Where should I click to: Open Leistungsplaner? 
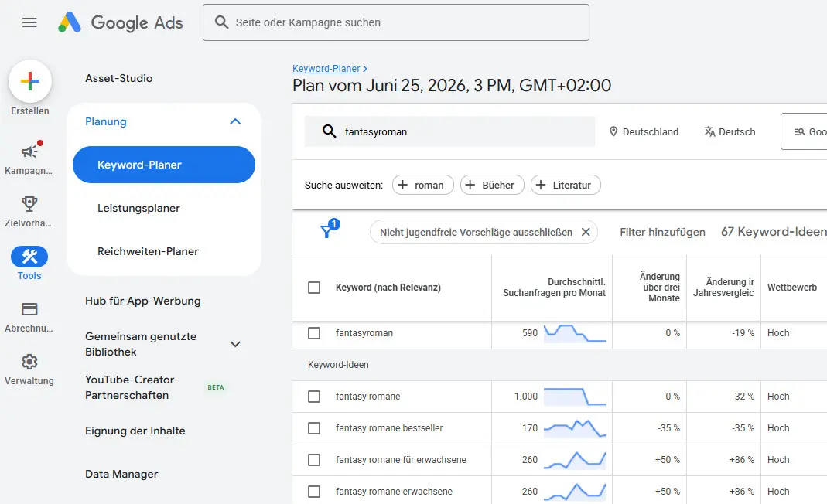click(138, 208)
